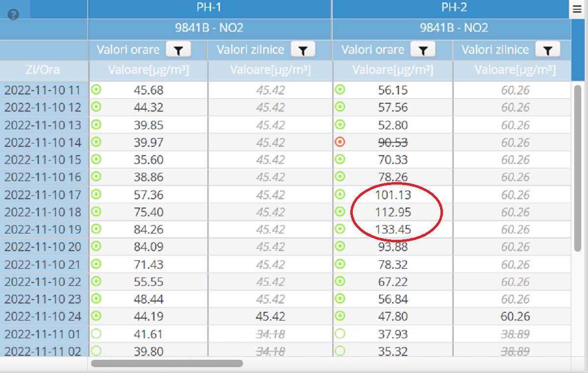Image resolution: width=588 pixels, height=373 pixels.
Task: Select the PH-2 station header
Action: pyautogui.click(x=454, y=9)
